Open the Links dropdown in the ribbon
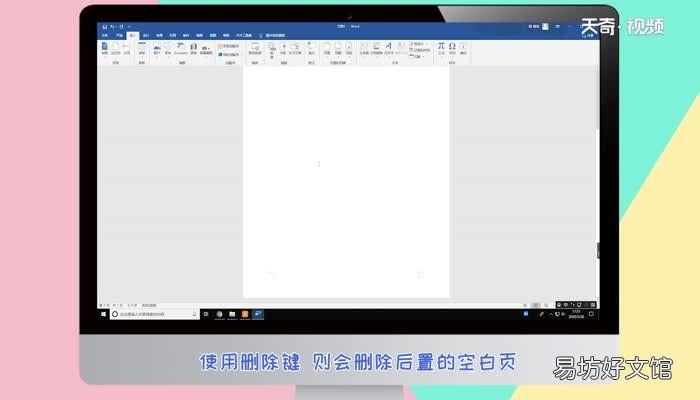Viewport: 700px width, 400px height. 271,50
